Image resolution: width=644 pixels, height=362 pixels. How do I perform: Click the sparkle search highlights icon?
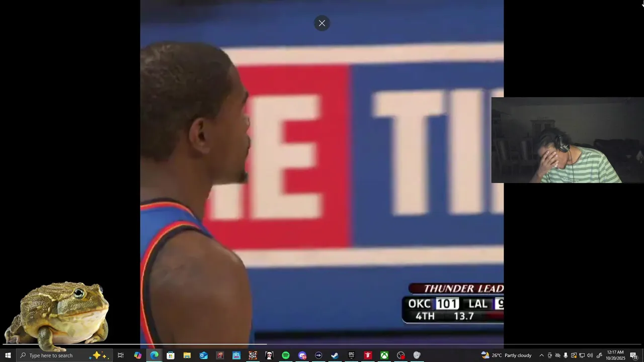point(100,355)
